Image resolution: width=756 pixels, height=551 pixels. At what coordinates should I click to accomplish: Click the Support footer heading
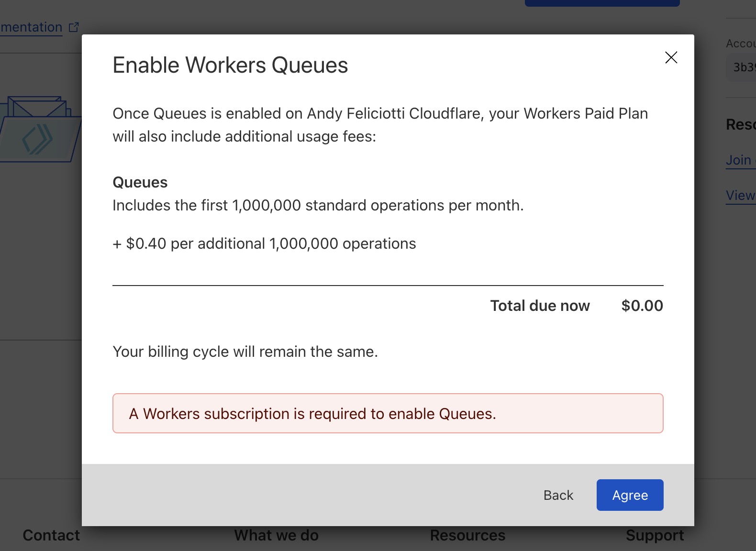655,536
